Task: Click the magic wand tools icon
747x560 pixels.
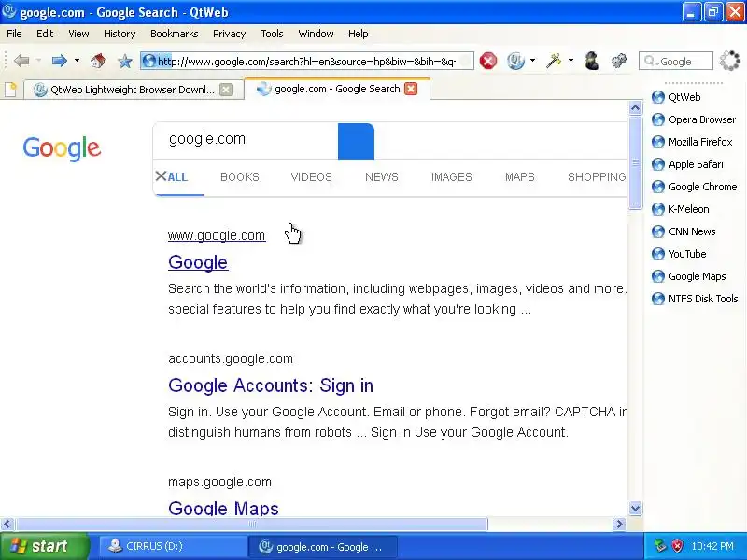Action: pyautogui.click(x=554, y=61)
